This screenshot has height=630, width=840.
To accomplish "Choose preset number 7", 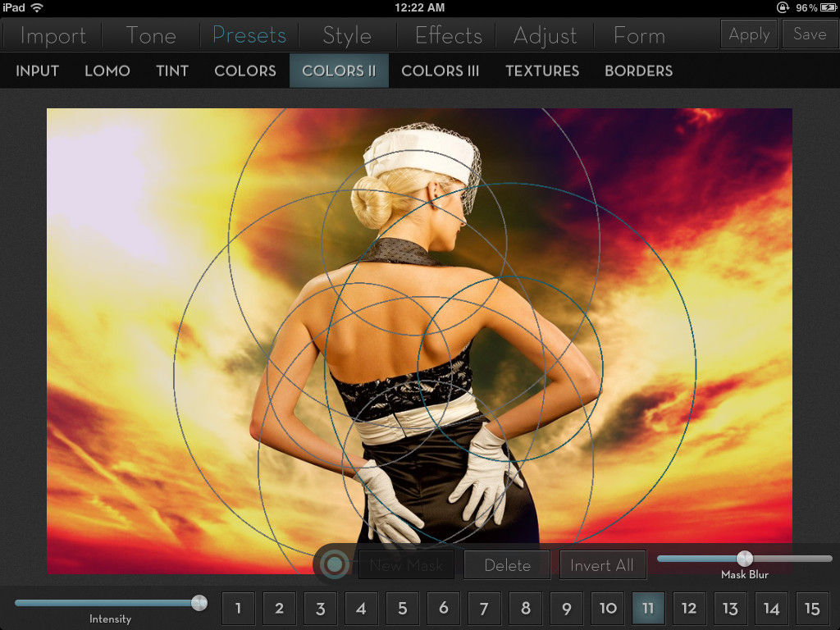I will click(x=484, y=608).
